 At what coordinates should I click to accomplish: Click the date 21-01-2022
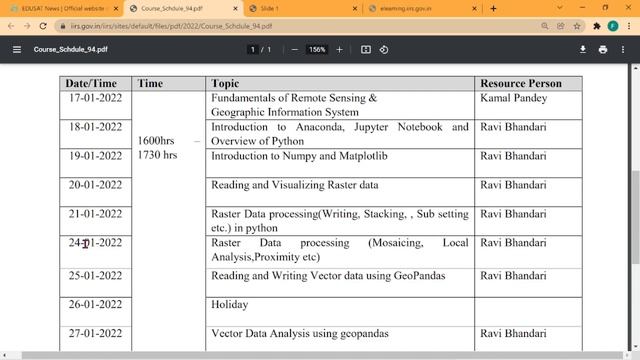click(95, 214)
